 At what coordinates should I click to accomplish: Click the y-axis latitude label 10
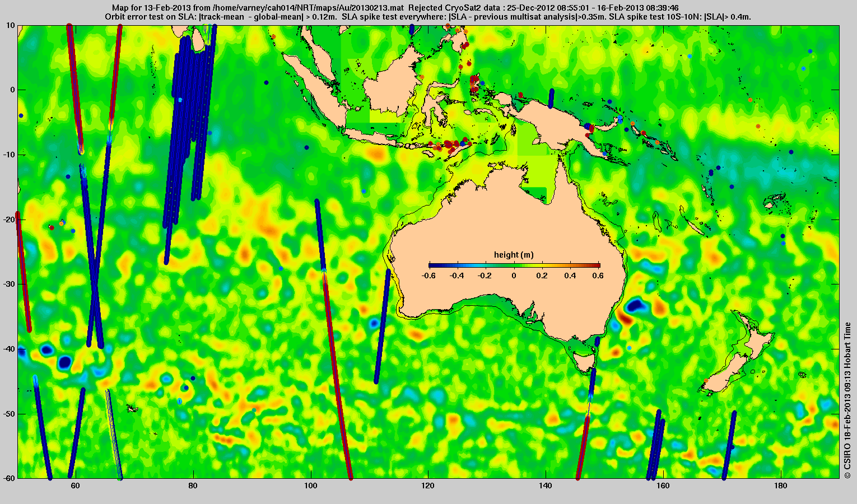(x=11, y=25)
